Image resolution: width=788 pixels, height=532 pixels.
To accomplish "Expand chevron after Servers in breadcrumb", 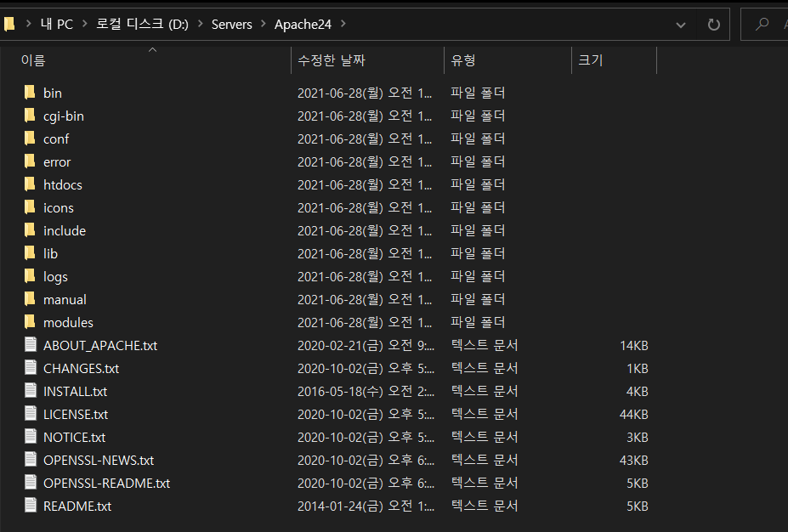I will click(264, 25).
